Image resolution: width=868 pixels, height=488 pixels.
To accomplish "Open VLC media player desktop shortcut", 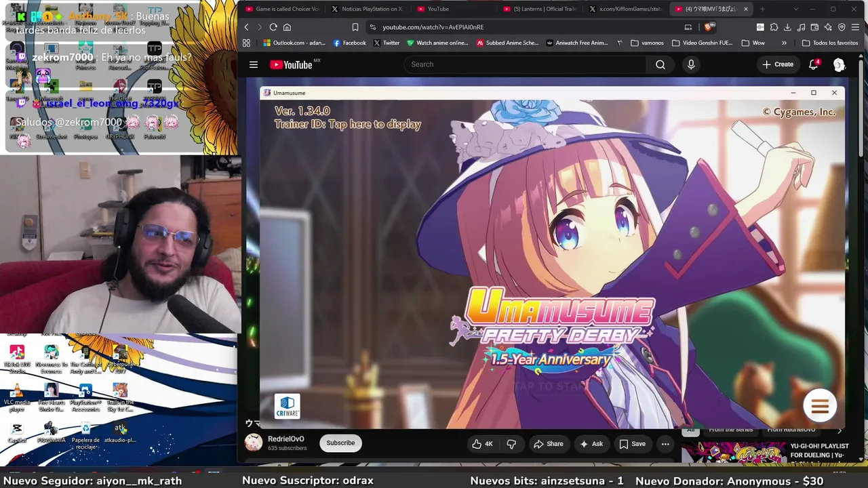I will [x=17, y=398].
